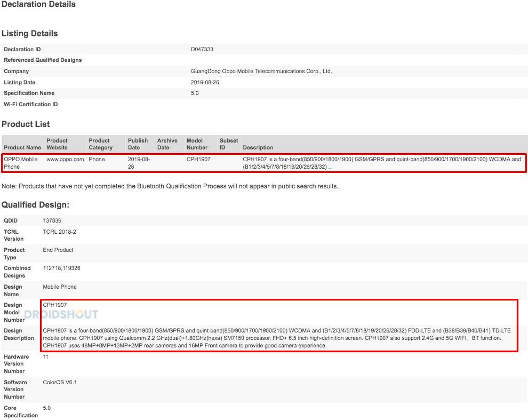Click the note about Bluetooth Qualification Process

point(170,186)
